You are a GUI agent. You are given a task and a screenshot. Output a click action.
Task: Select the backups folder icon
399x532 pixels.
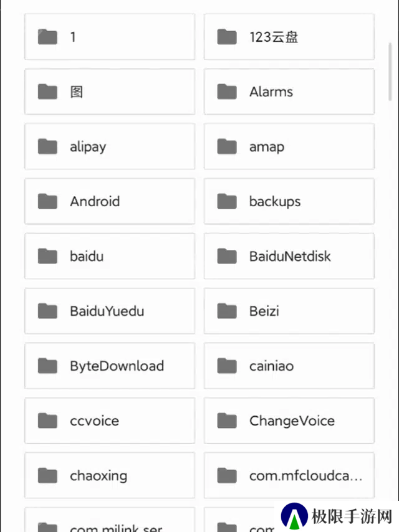(x=227, y=201)
